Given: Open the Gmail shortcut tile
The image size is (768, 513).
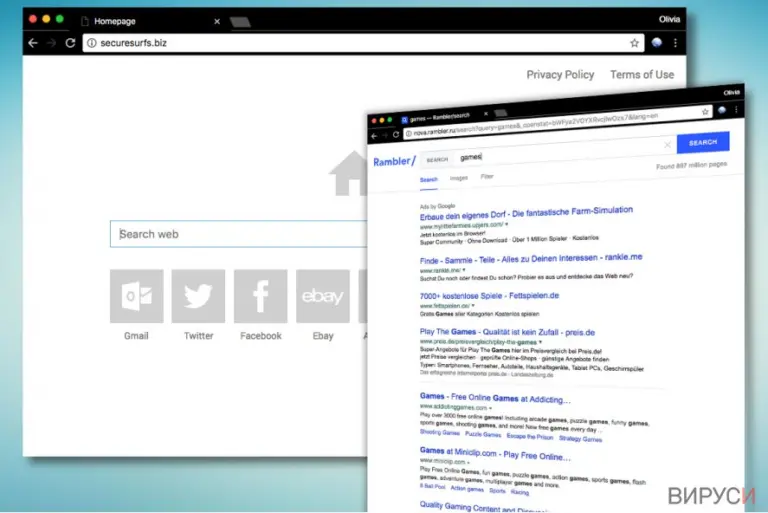Looking at the screenshot, I should click(x=137, y=296).
